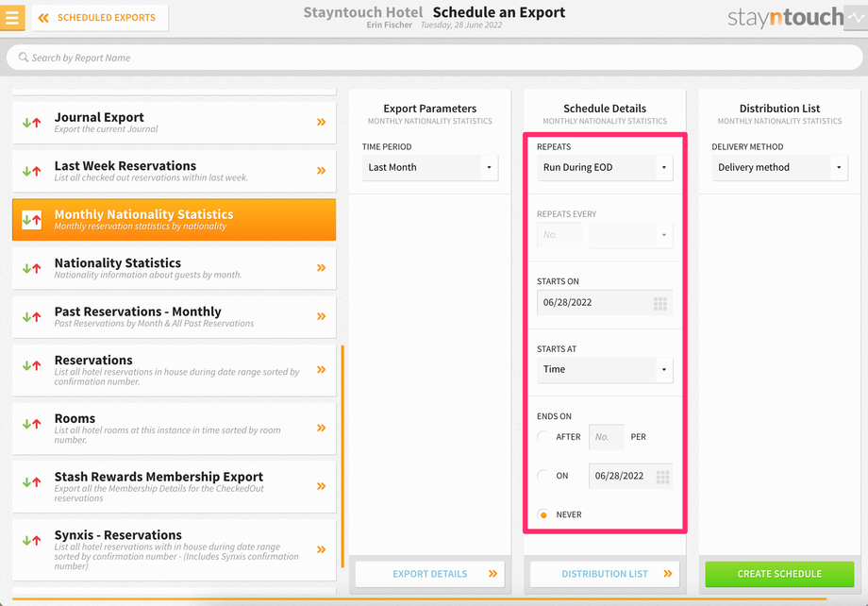Click the Monthly Nationality Statistics arrows icon
Image resolution: width=868 pixels, height=606 pixels.
(x=31, y=220)
